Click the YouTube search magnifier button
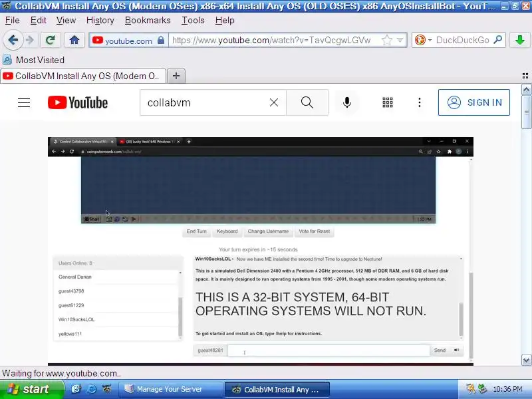Screen dimensions: 532x399 (x=307, y=102)
